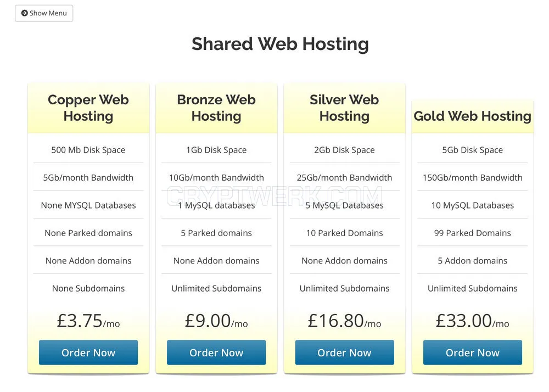
Task: Order the Gold Web Hosting plan
Action: [x=473, y=352]
